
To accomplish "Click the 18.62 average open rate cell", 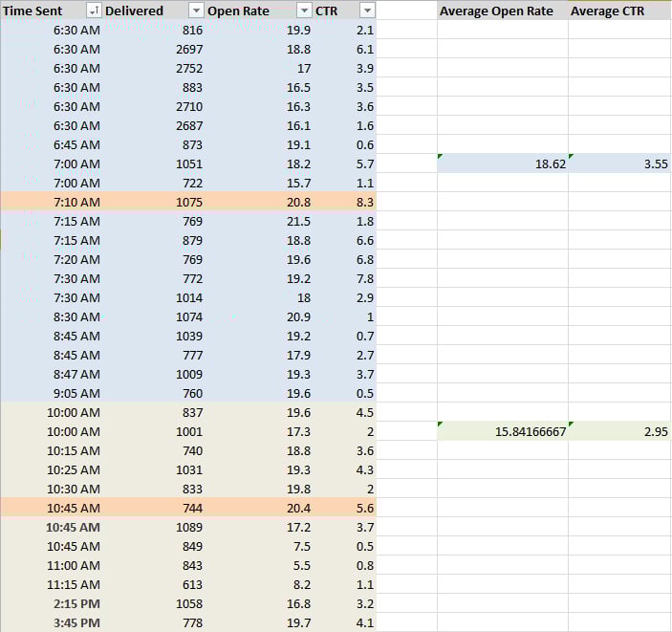I will coord(502,163).
